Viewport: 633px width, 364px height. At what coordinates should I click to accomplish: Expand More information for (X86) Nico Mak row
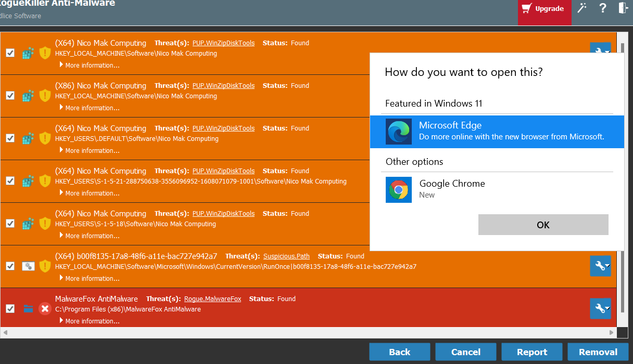90,108
